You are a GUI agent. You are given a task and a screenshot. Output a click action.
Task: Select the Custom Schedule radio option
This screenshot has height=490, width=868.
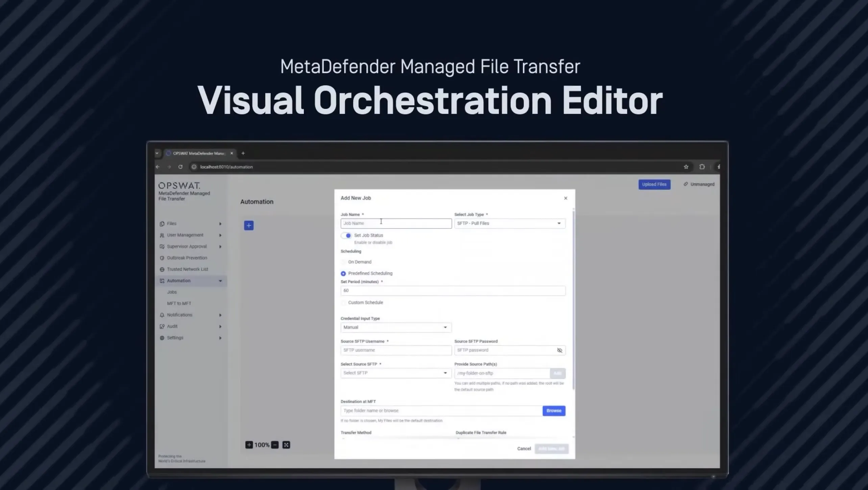343,303
